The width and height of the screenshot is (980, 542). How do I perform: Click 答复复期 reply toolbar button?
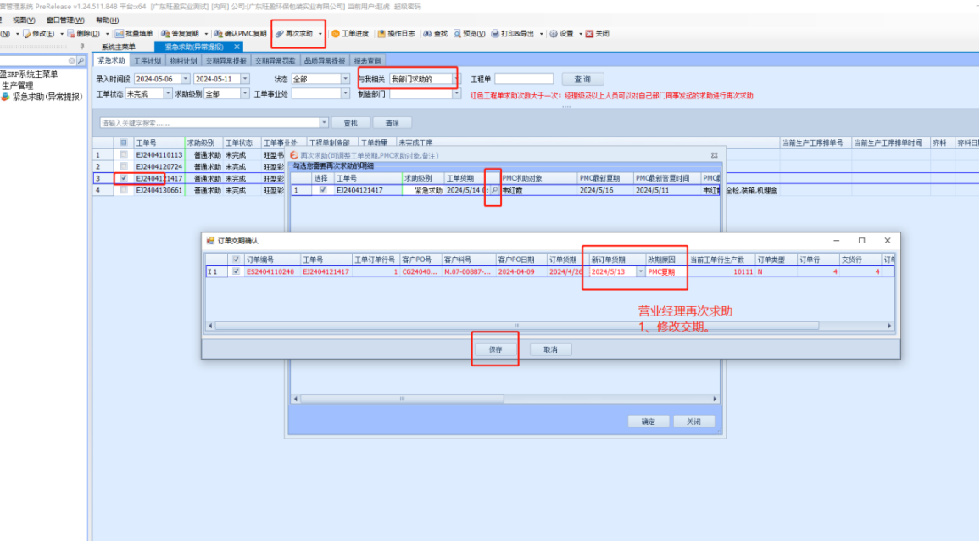[x=180, y=34]
